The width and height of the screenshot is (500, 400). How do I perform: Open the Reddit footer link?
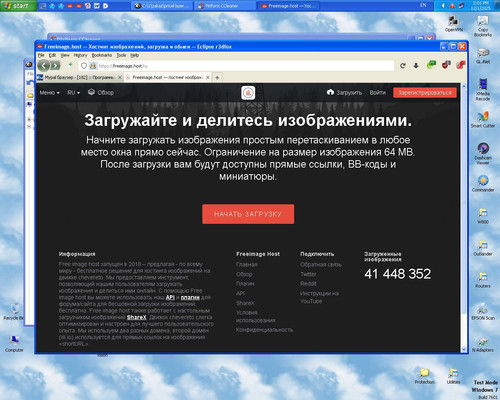308,284
